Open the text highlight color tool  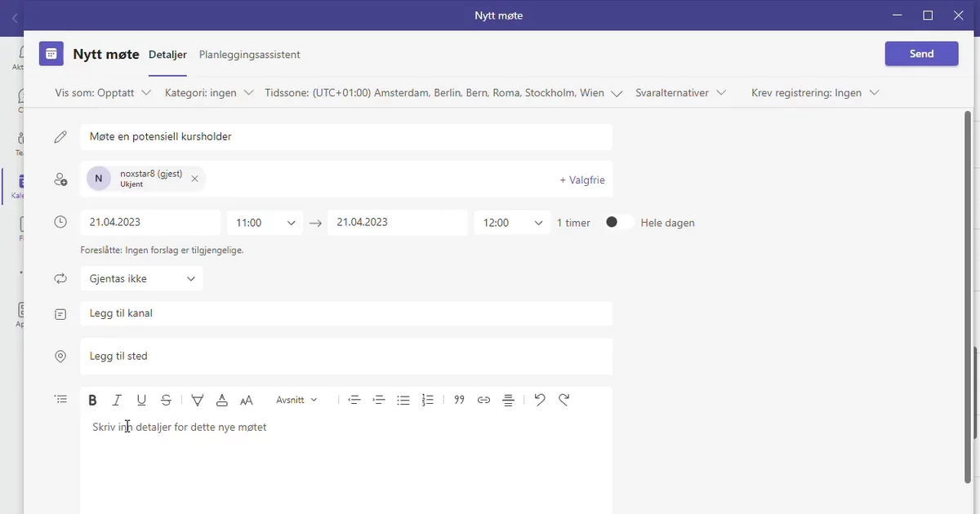[197, 400]
